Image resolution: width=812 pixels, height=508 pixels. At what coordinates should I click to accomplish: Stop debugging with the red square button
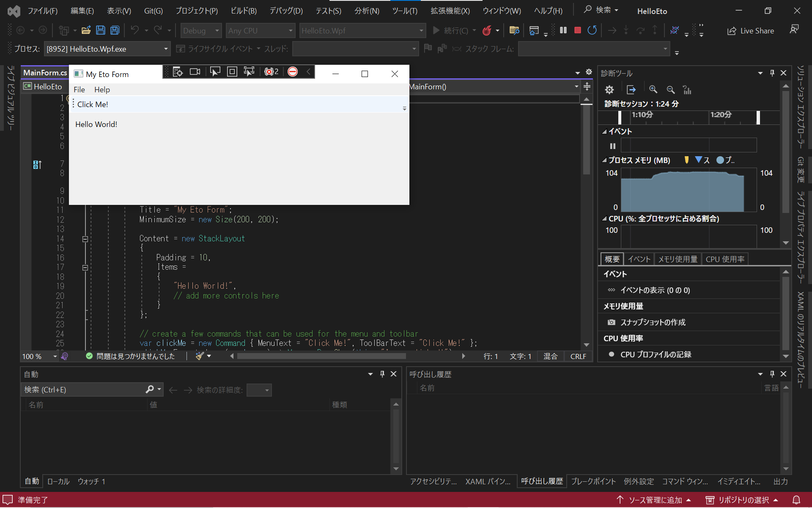coord(577,30)
